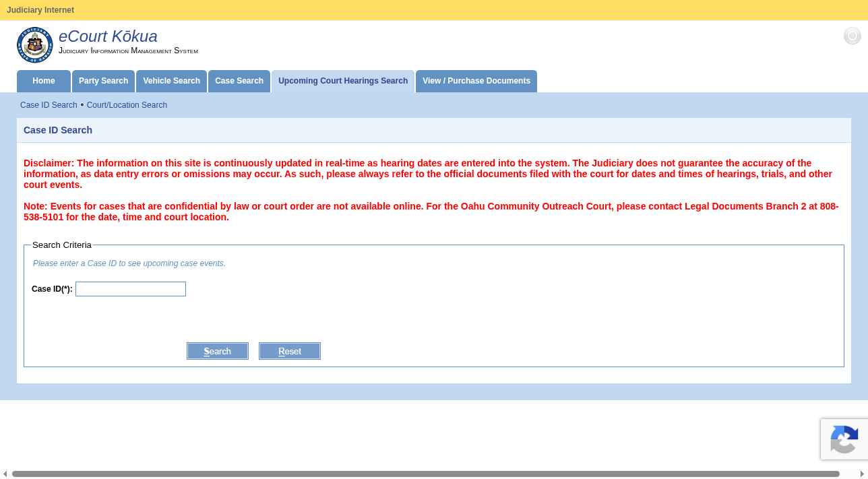Click the scrollbar right arrow

pos(862,474)
